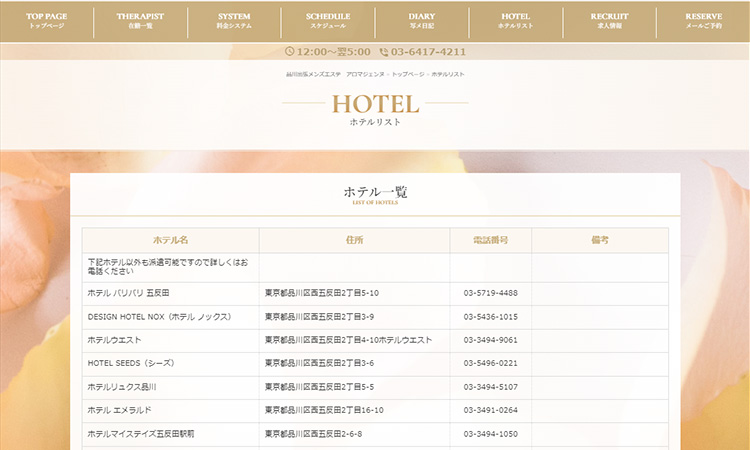
Task: Click the ホテルリスト breadcrumb item
Action: pos(447,75)
